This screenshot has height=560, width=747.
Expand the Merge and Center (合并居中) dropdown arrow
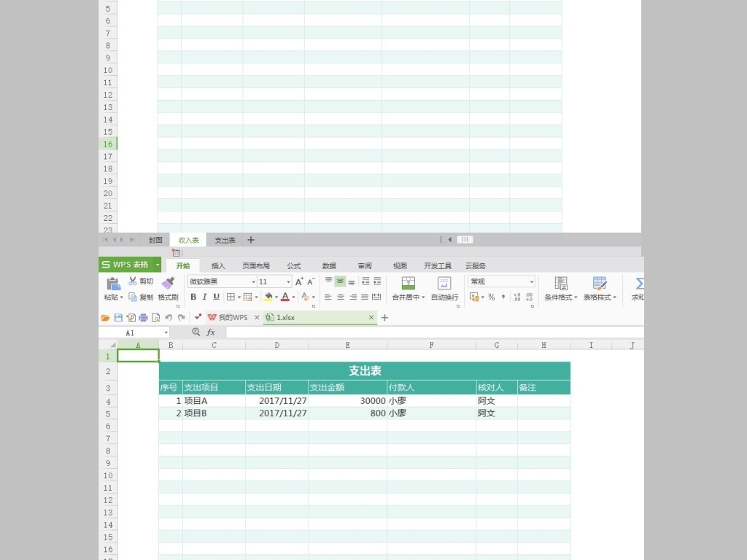click(x=423, y=297)
